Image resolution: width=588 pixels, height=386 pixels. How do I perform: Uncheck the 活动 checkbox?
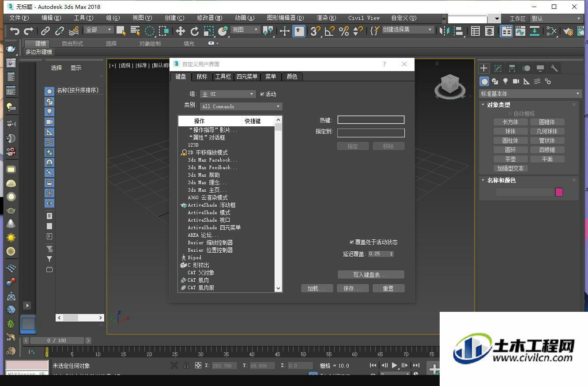point(262,94)
